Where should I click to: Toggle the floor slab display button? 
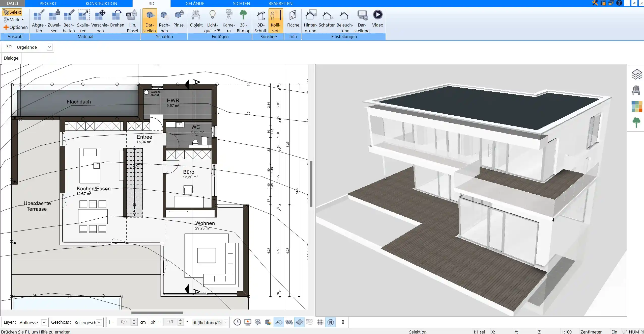click(x=299, y=322)
